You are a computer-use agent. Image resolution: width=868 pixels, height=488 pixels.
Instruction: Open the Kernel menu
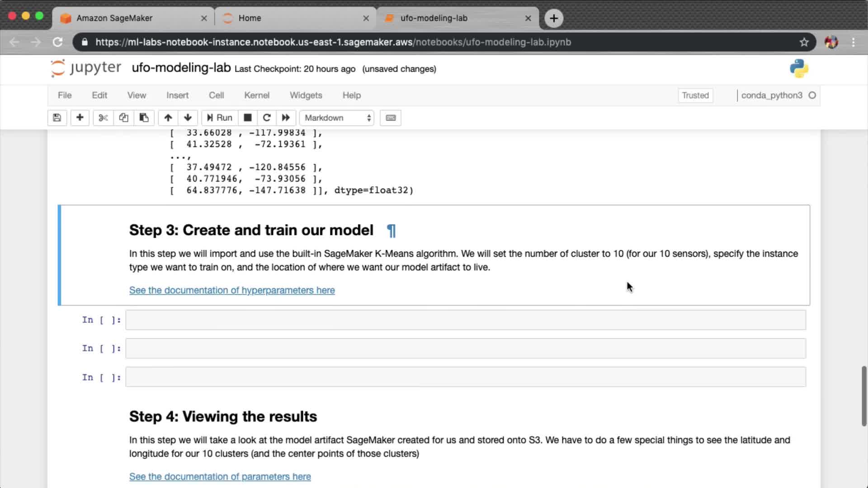[256, 95]
